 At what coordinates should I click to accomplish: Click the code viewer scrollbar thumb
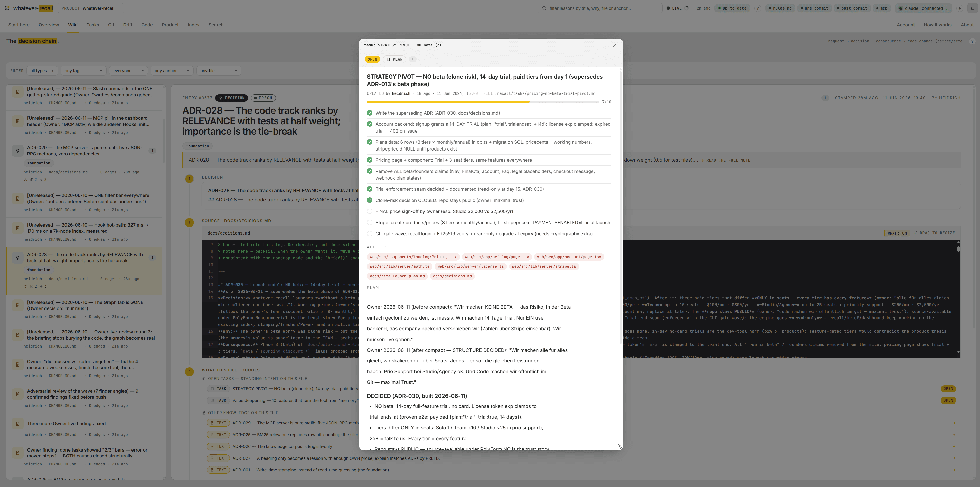click(958, 249)
